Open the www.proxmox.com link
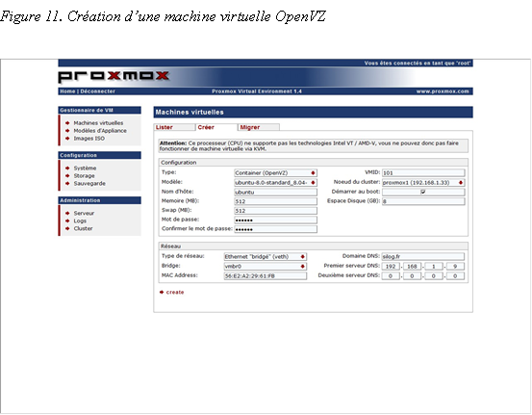 (443, 91)
